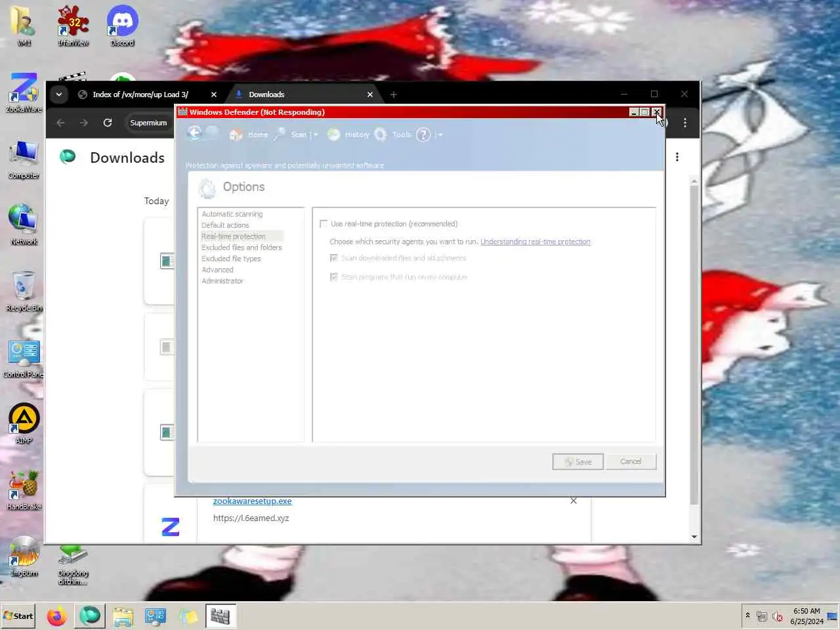840x630 pixels.
Task: Select Excluded file types option
Action: 231,259
